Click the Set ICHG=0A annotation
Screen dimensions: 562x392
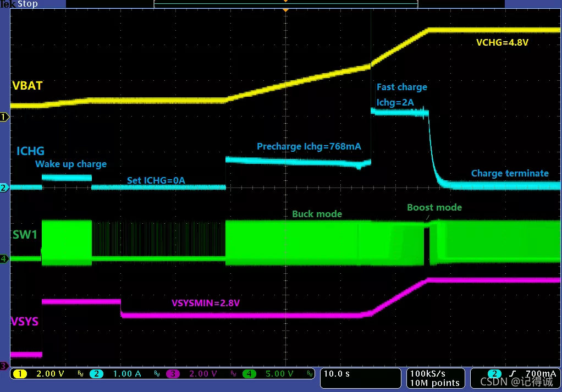[x=156, y=180]
